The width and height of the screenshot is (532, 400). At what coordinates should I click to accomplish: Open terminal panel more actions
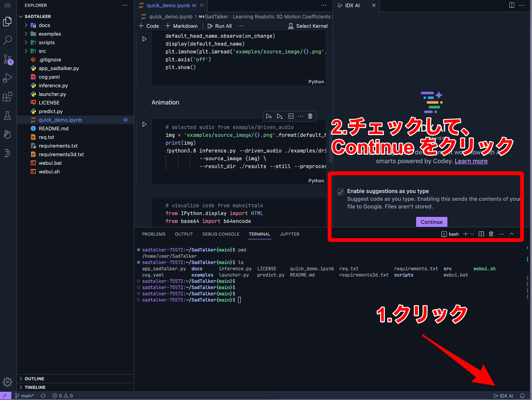coord(501,234)
